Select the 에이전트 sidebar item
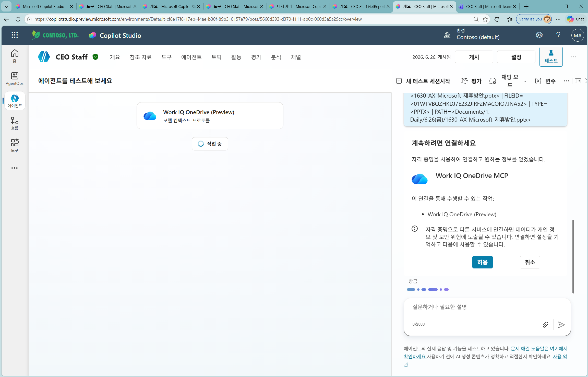Viewport: 588px width, 377px height. (x=15, y=101)
